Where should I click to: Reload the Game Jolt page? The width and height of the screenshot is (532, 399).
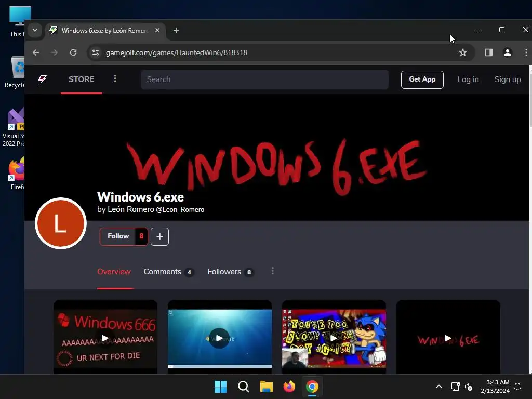[73, 52]
